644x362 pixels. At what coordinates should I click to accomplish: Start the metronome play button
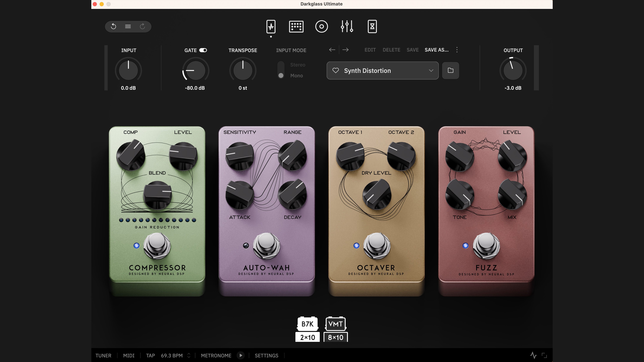(x=241, y=355)
